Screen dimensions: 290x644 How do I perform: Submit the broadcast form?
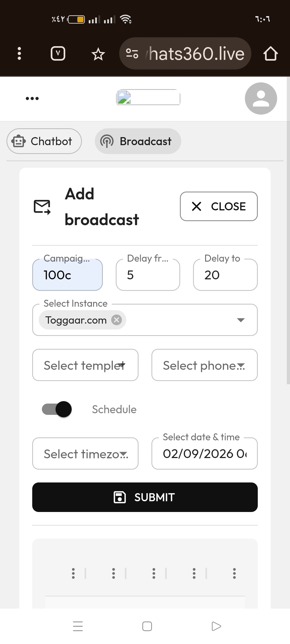145,497
